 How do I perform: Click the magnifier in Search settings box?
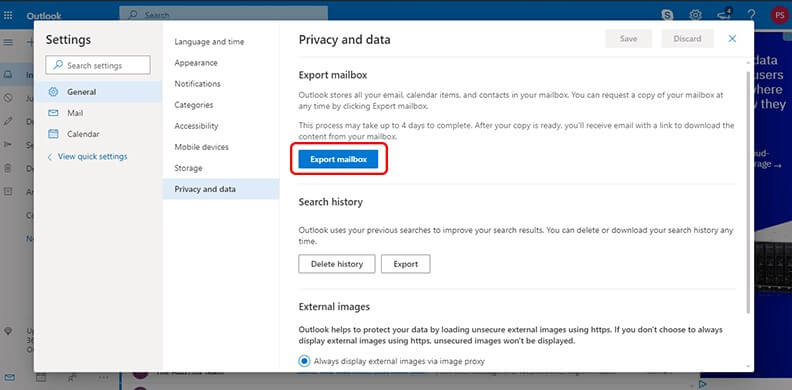tap(58, 65)
